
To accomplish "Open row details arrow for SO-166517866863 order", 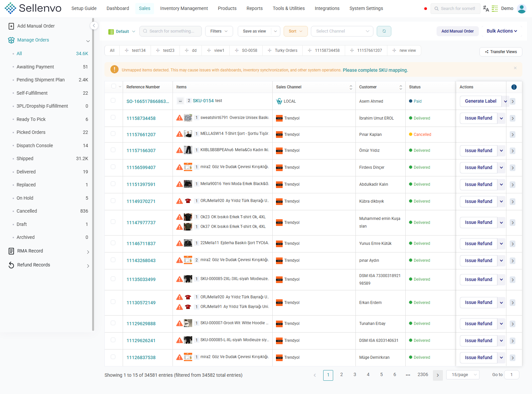I will pos(513,101).
